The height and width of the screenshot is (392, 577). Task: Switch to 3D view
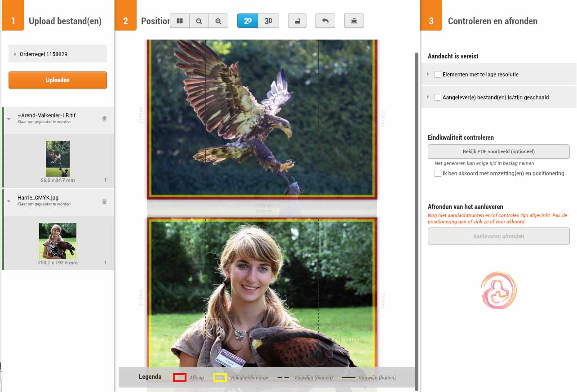tap(269, 21)
